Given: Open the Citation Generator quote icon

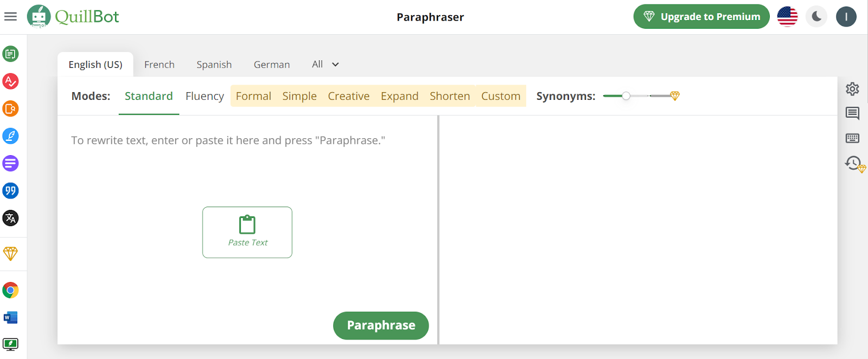Looking at the screenshot, I should (10, 191).
